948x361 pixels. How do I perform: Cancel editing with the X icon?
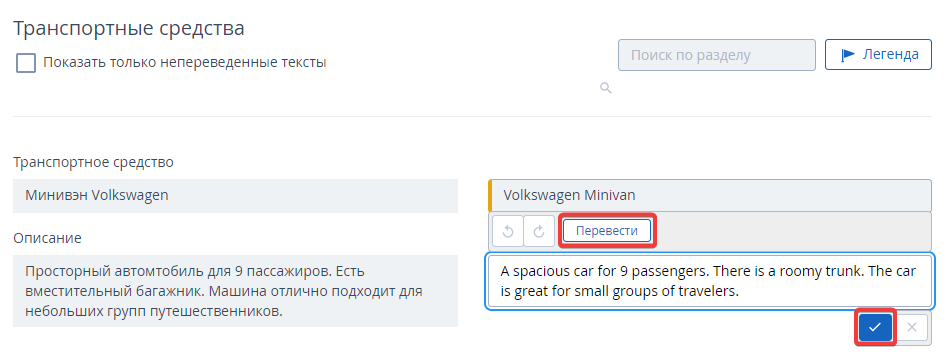(x=912, y=327)
